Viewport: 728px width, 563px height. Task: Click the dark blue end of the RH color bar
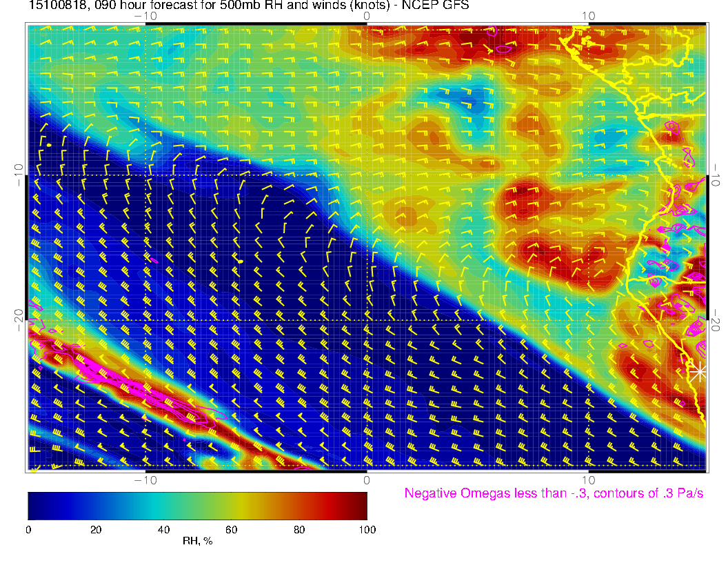tap(34, 506)
